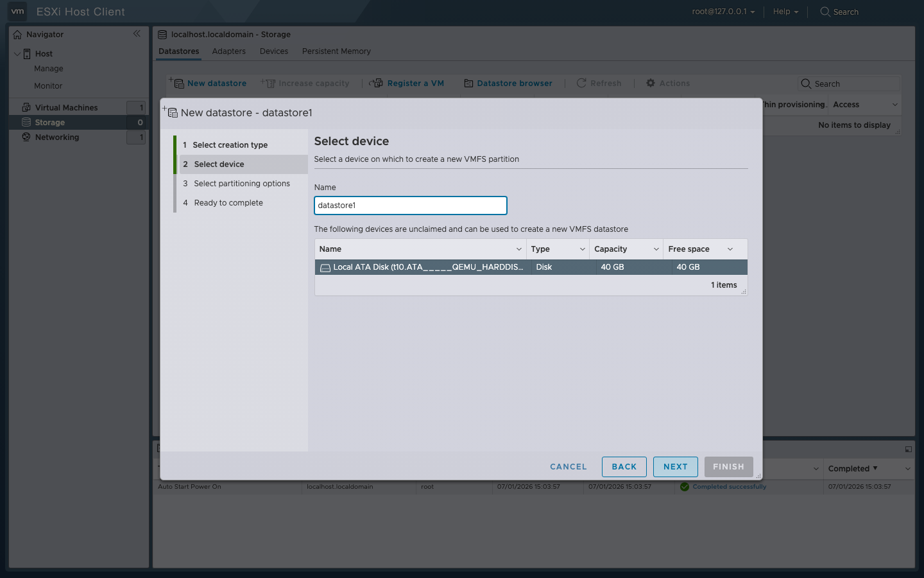Click the Storage icon in navigator
Viewport: 924px width, 578px height.
26,122
